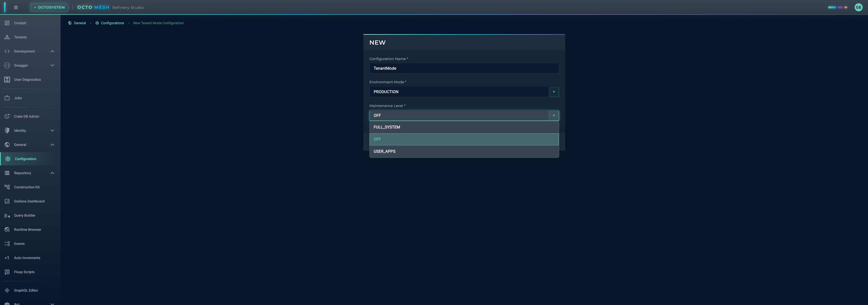Click the hamburger menu icon
Image resolution: width=868 pixels, height=305 pixels.
[16, 7]
